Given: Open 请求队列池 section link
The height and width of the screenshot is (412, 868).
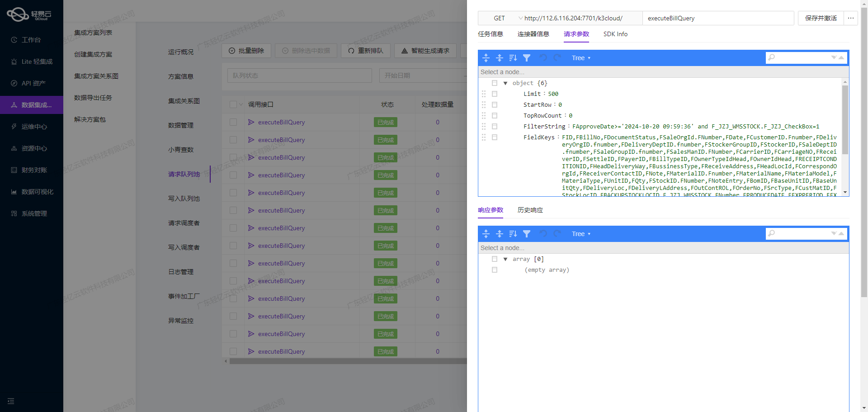Looking at the screenshot, I should tap(184, 174).
